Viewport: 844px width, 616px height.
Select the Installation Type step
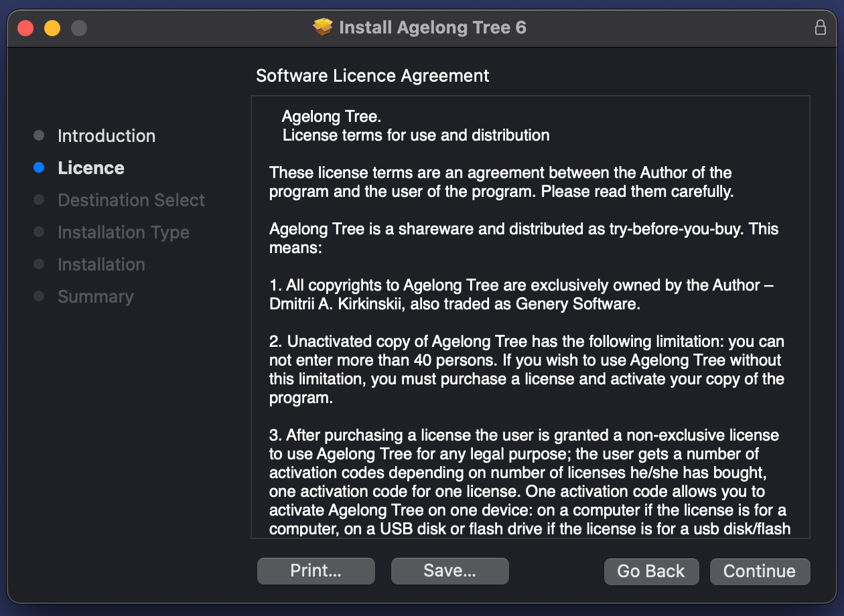(x=123, y=232)
